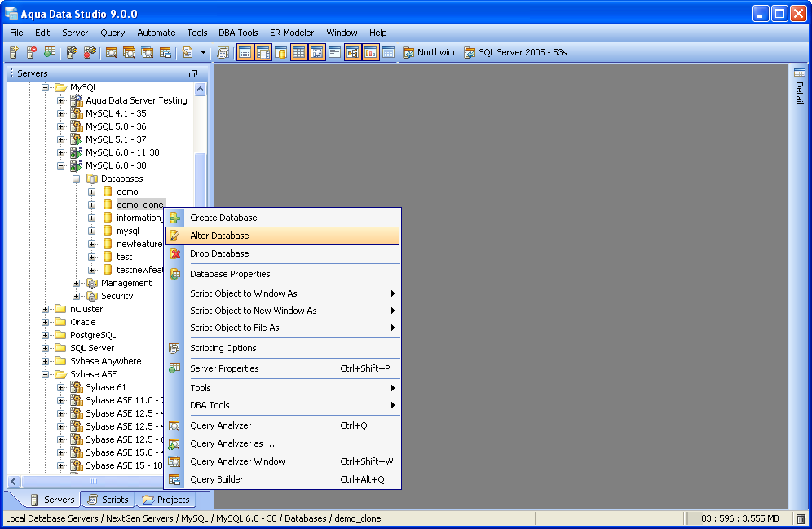Click the Scripting Options toolbar icon
The width and height of the screenshot is (812, 529).
(223, 52)
